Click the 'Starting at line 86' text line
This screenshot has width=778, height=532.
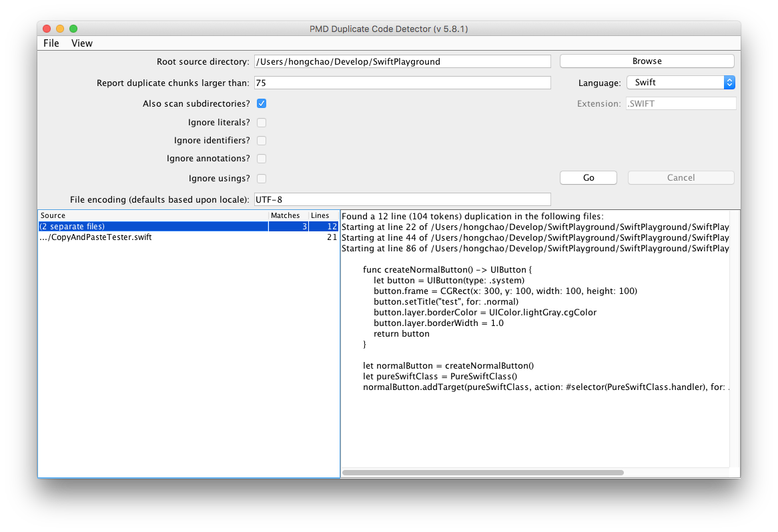click(x=535, y=249)
